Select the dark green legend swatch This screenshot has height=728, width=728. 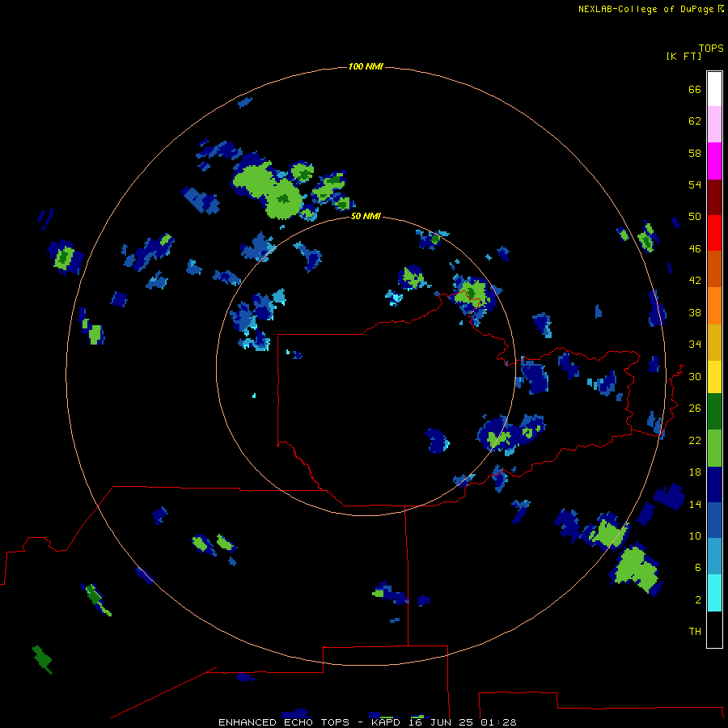(x=714, y=412)
